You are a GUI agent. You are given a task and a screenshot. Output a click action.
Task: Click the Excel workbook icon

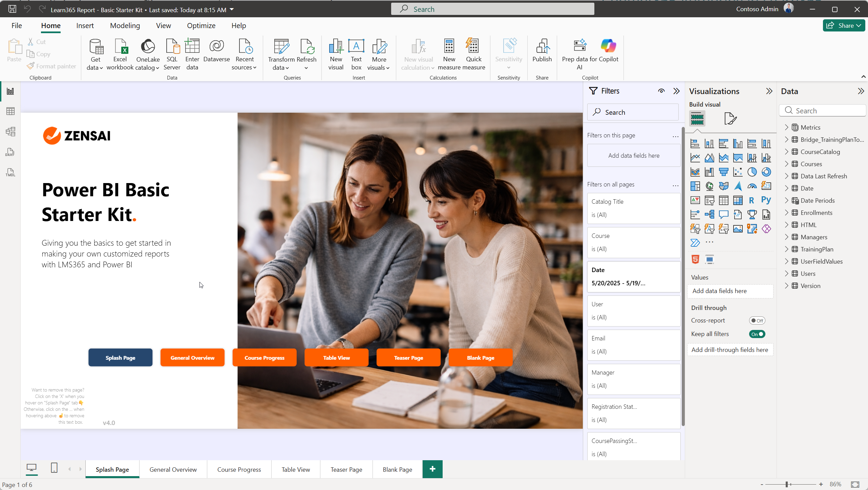(x=120, y=54)
